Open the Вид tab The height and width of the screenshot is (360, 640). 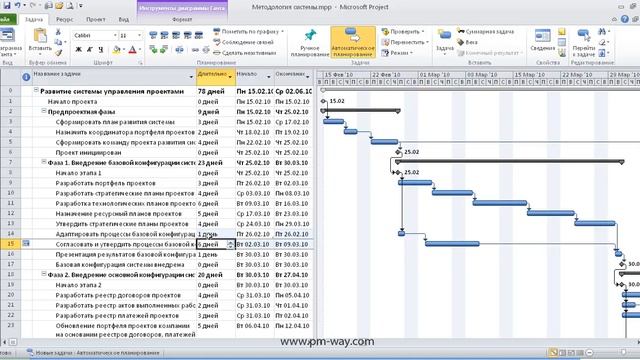[x=124, y=19]
